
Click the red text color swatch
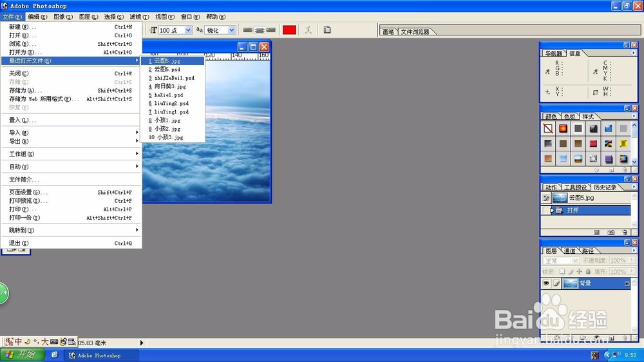[289, 30]
